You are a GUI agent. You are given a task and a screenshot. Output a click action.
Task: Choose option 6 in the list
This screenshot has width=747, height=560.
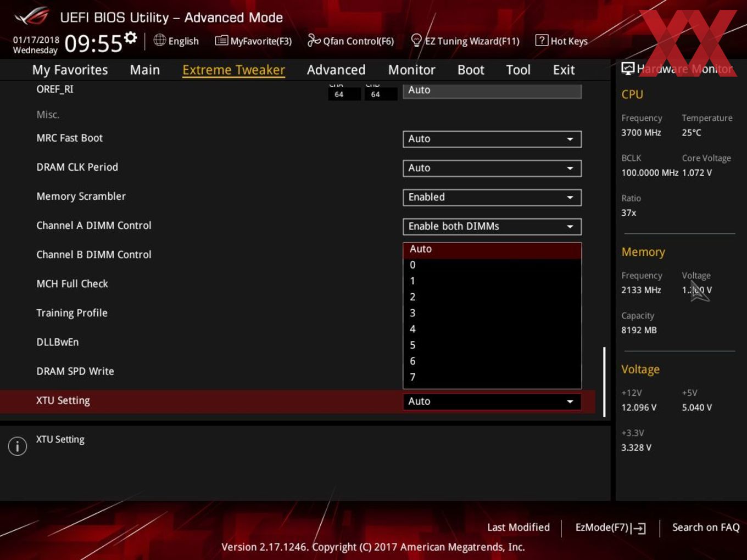[492, 361]
